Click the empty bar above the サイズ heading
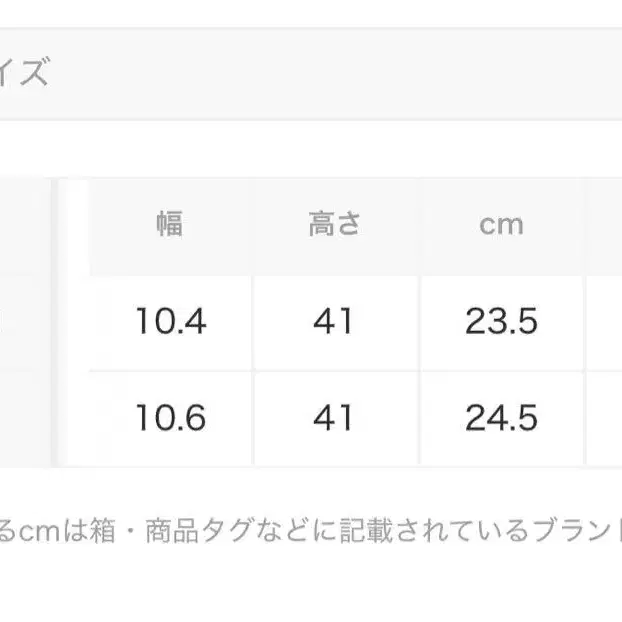 [300, 13]
